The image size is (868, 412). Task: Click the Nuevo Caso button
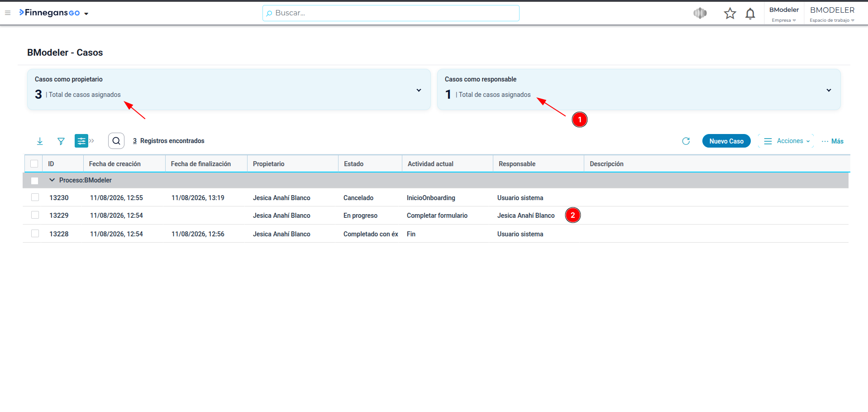(x=726, y=141)
